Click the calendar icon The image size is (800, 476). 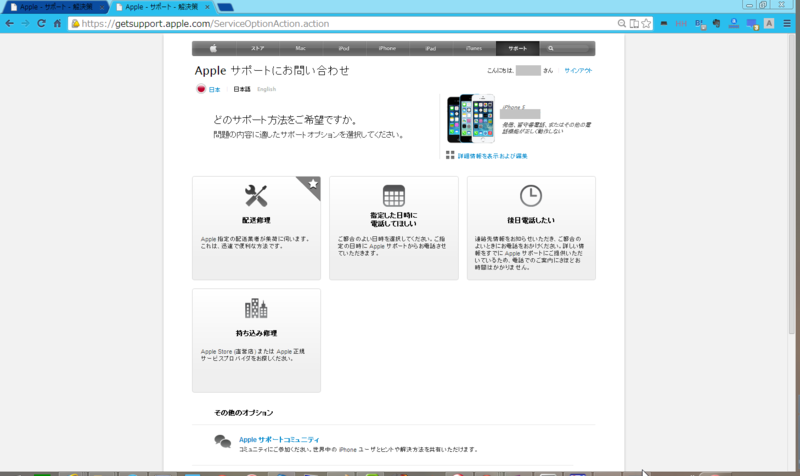click(x=394, y=195)
